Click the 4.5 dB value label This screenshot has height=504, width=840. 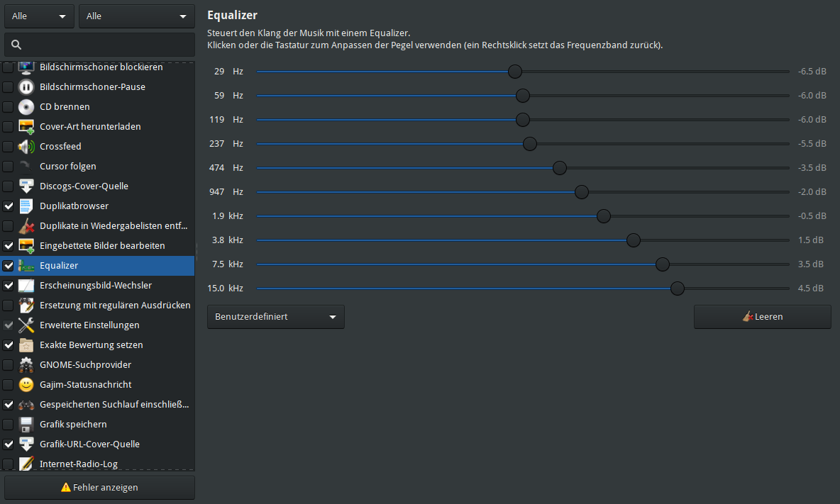(x=810, y=288)
